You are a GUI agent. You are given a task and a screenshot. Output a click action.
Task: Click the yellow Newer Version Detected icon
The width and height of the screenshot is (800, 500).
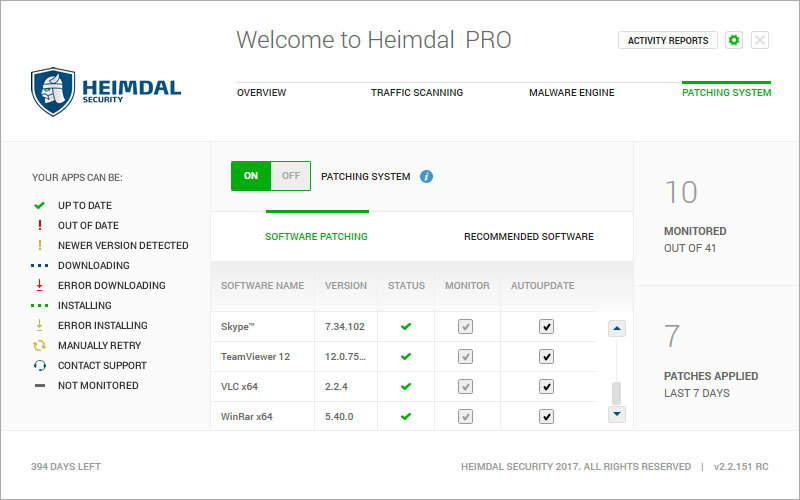pos(39,245)
